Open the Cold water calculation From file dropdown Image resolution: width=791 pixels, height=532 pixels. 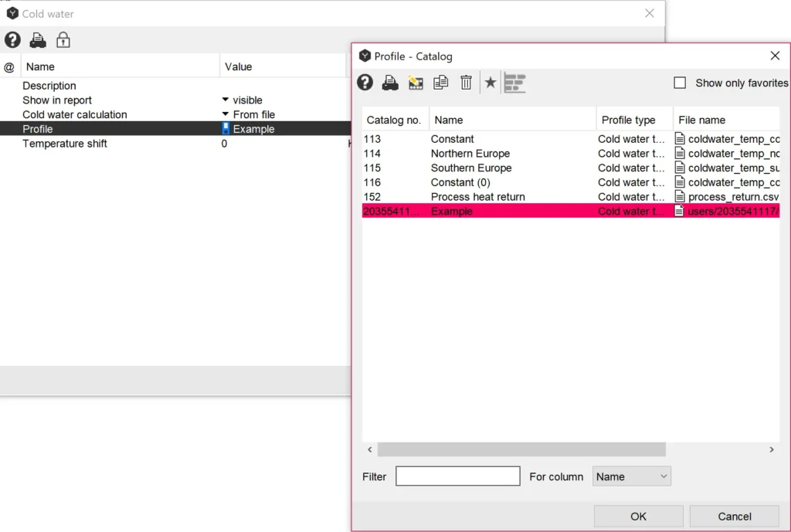pyautogui.click(x=226, y=115)
